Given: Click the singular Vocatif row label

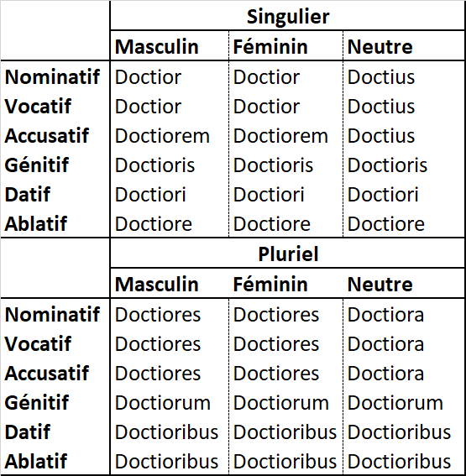Looking at the screenshot, I should (x=38, y=107).
